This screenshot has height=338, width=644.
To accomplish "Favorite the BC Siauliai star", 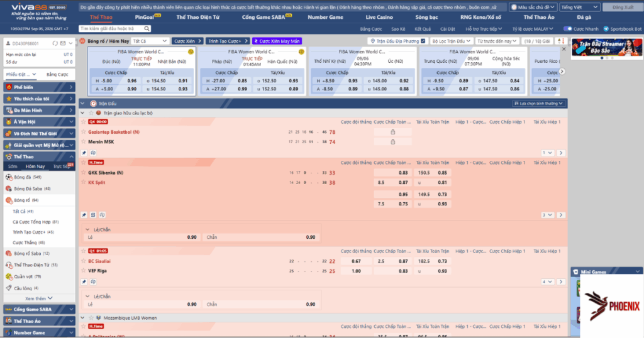I will pos(84,261).
